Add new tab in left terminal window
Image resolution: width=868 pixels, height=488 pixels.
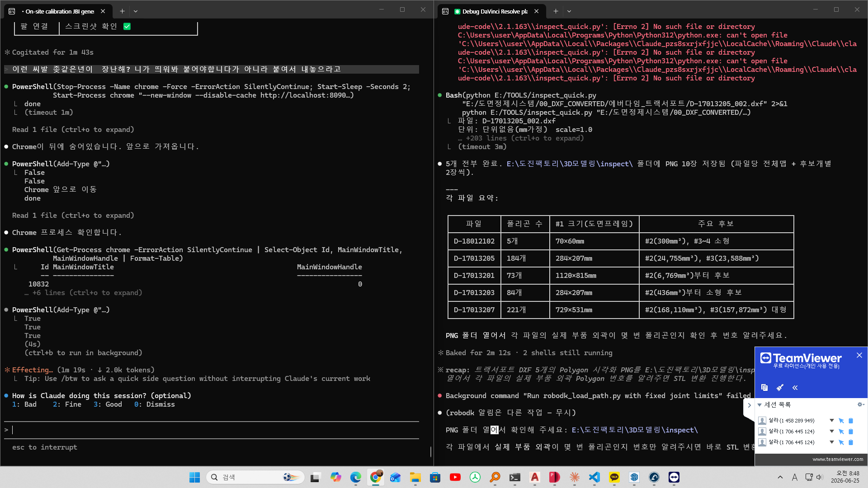tap(122, 11)
